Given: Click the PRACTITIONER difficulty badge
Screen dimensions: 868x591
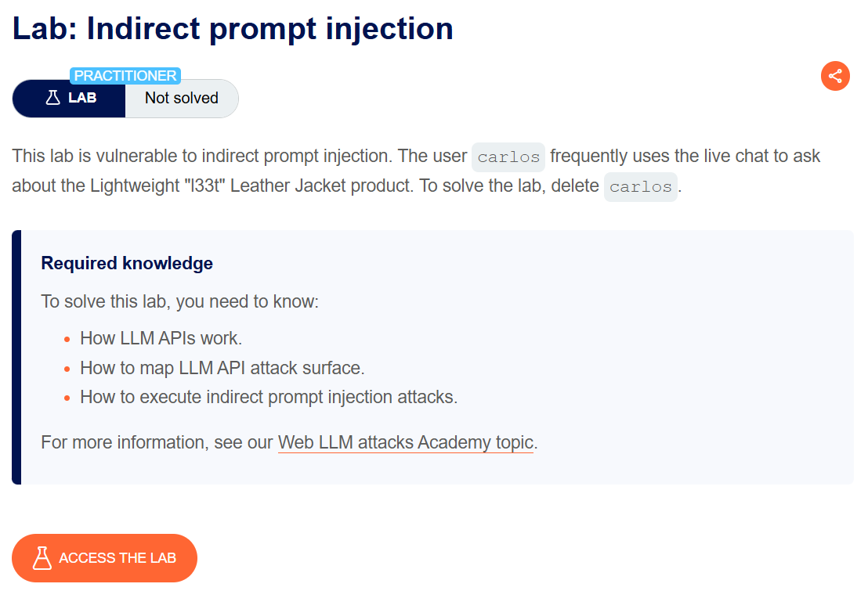Looking at the screenshot, I should point(125,76).
